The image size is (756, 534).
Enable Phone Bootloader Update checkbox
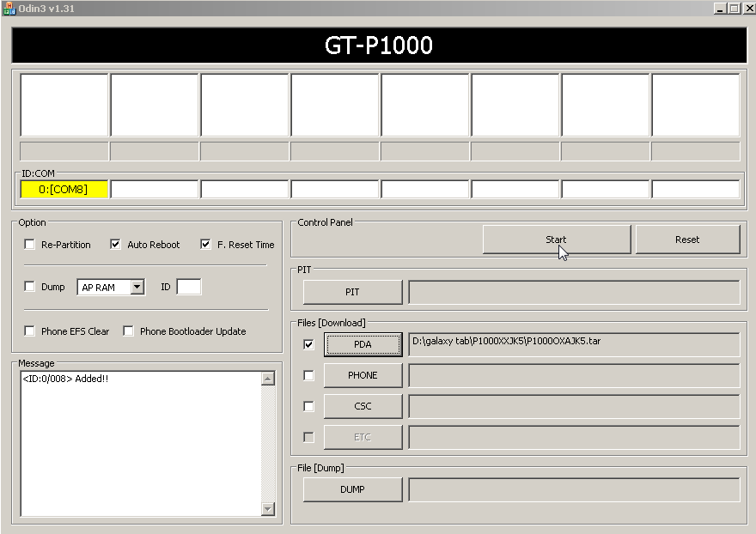[x=128, y=331]
